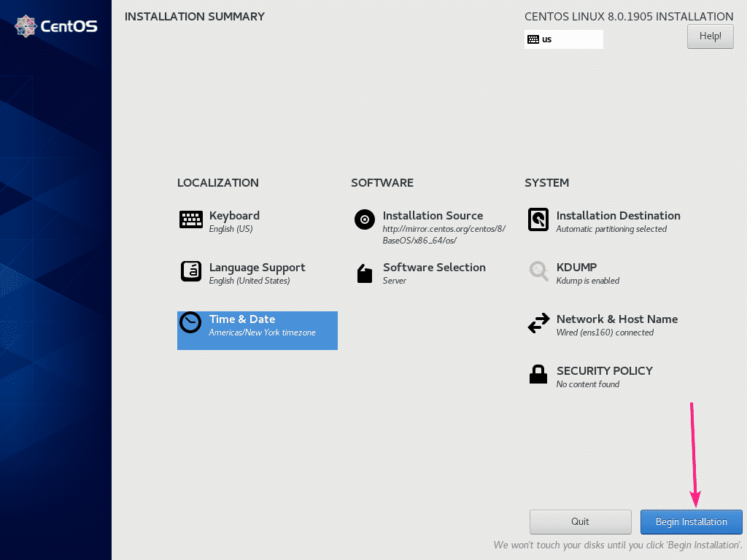747x560 pixels.
Task: Click the Installation Source disc icon
Action: pyautogui.click(x=365, y=219)
